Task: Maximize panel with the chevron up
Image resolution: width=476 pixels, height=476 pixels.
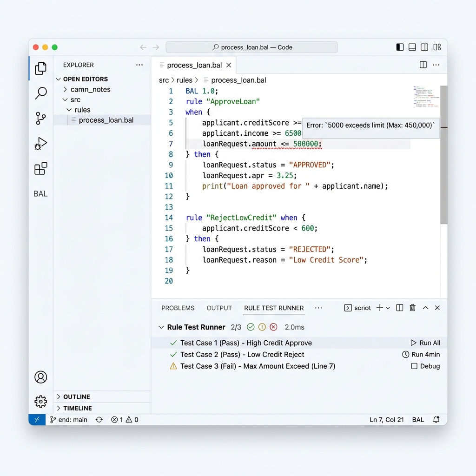Action: (x=426, y=308)
